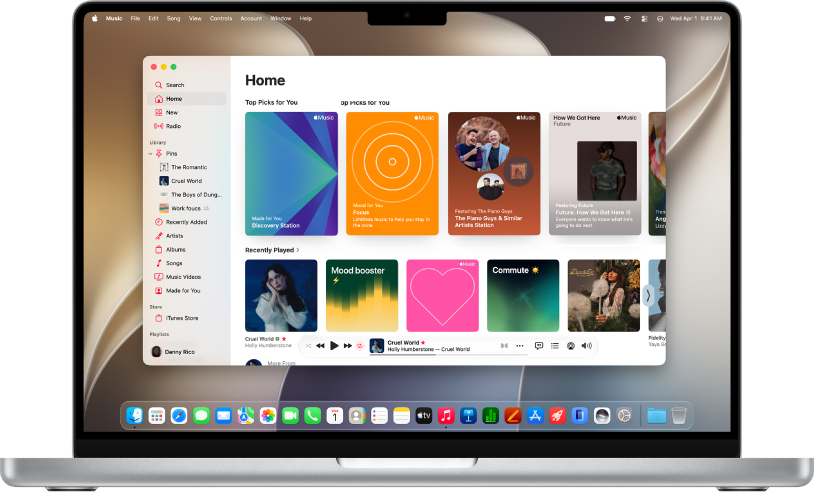814x492 pixels.
Task: Click Music app icon in Dock
Action: click(446, 415)
